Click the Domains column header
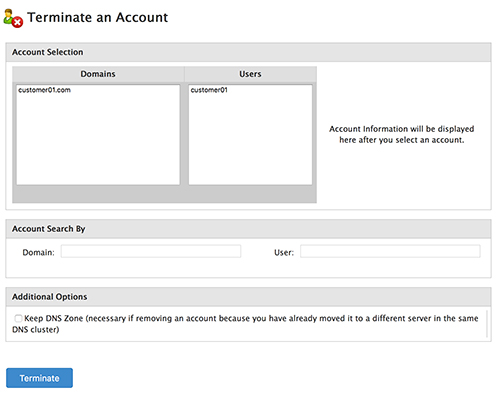The height and width of the screenshot is (394, 500). pyautogui.click(x=98, y=74)
